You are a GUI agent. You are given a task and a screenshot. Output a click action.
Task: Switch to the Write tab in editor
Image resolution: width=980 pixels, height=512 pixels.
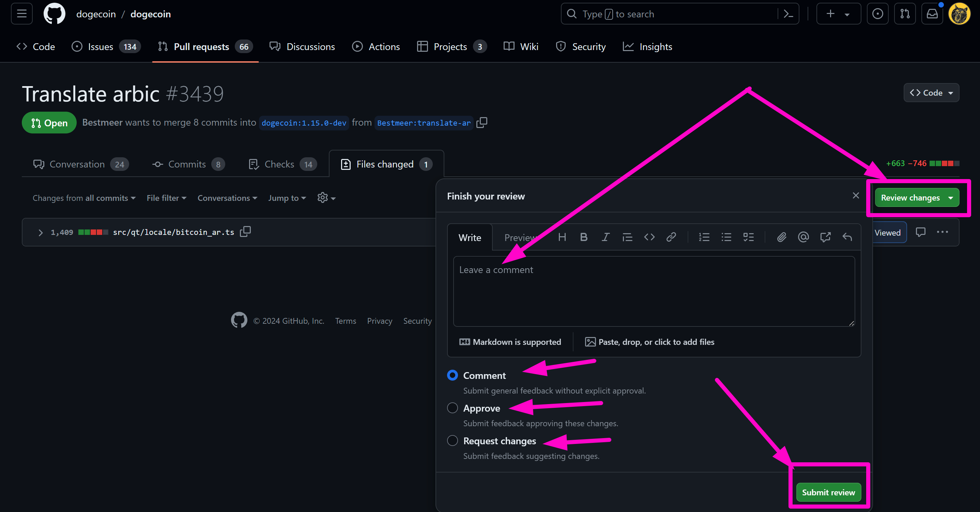tap(470, 238)
